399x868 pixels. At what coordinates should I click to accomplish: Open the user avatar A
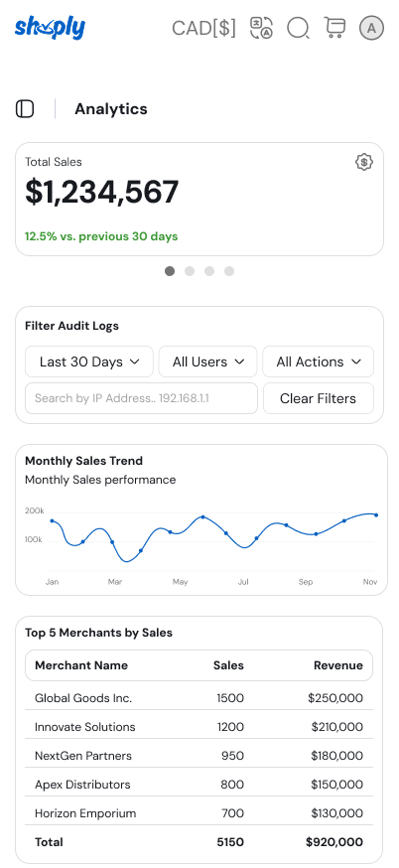pyautogui.click(x=371, y=28)
